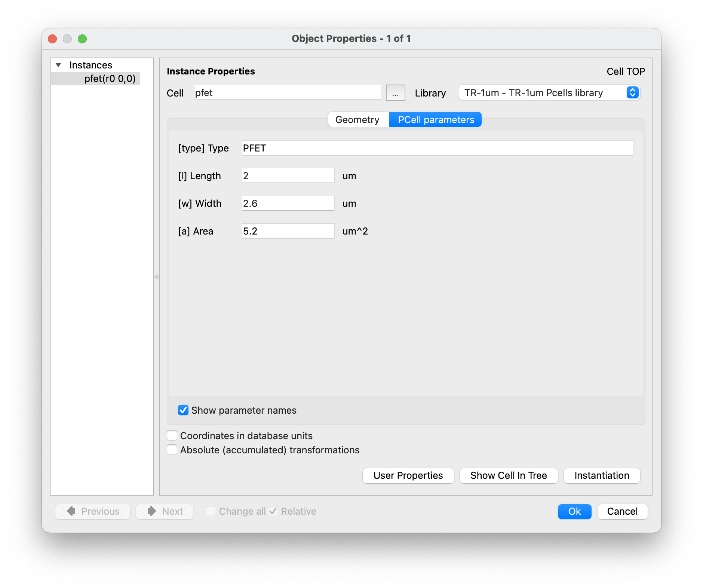
Task: Click the splitter handle between panels
Action: pos(157,277)
